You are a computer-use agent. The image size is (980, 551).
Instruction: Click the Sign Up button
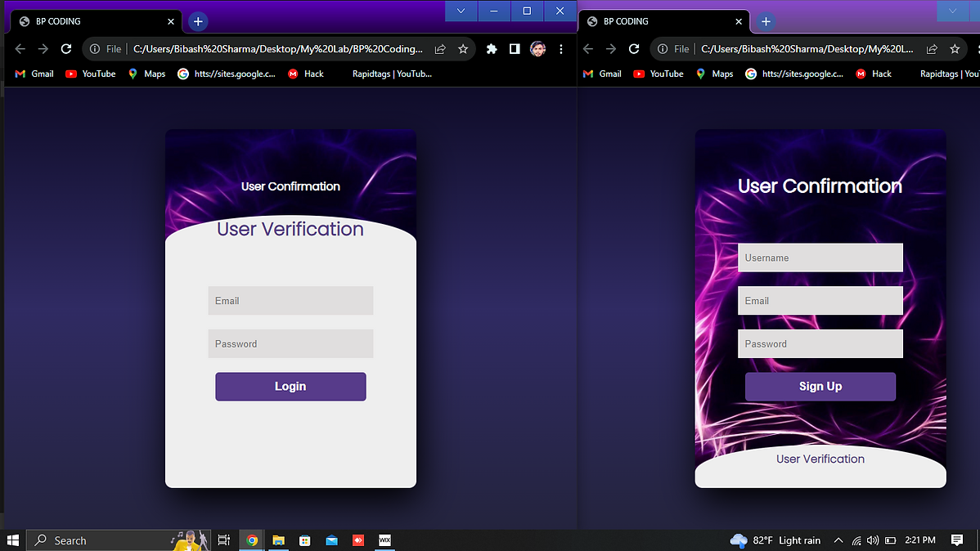(x=820, y=387)
